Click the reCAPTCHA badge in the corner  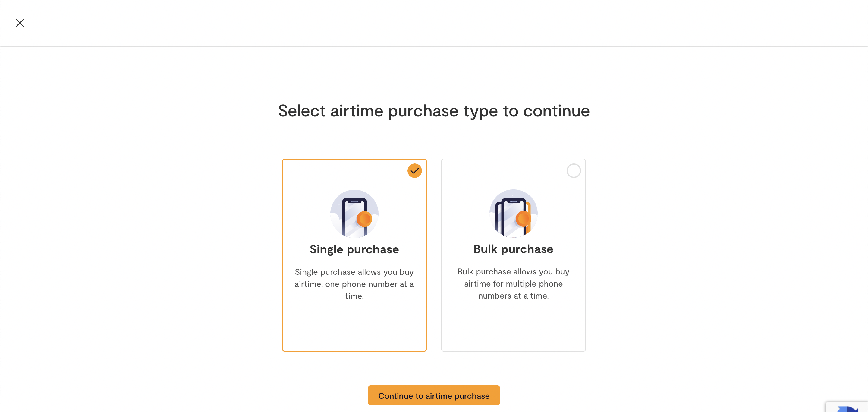847,407
